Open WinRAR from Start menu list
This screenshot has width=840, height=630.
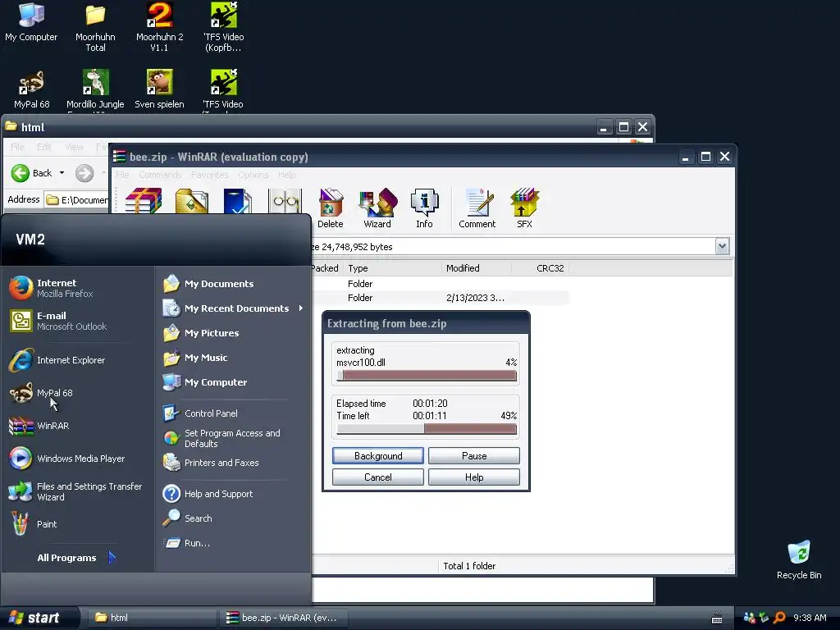pos(39,426)
